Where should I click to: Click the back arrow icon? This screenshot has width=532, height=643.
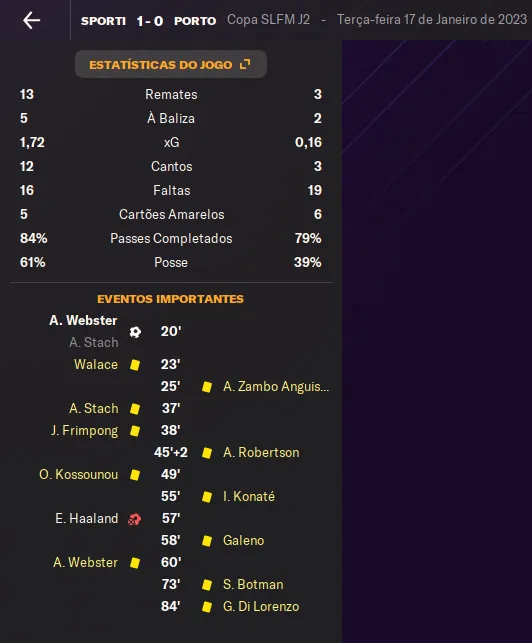32,20
